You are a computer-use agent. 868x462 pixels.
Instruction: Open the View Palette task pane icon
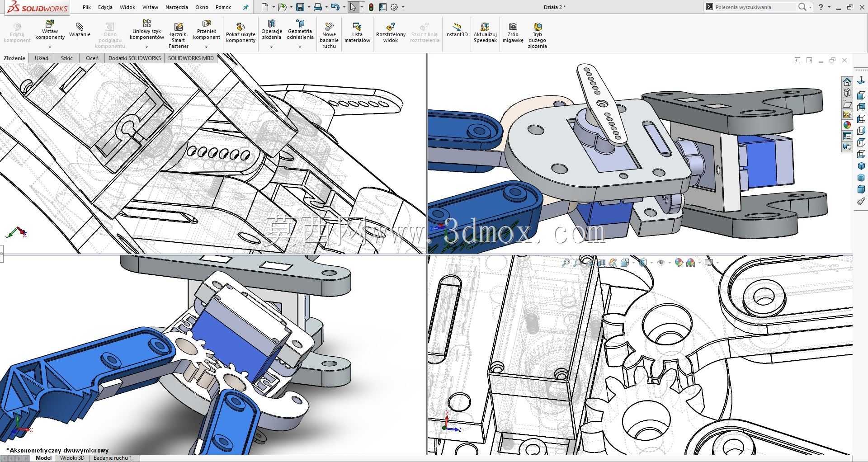[847, 114]
